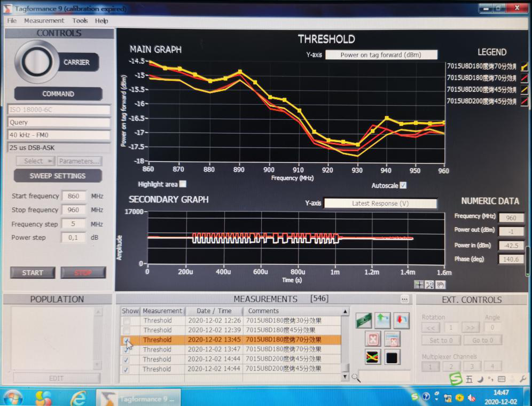Select the zoom tool under secondary graph
This screenshot has width=532, height=406.
[x=429, y=285]
